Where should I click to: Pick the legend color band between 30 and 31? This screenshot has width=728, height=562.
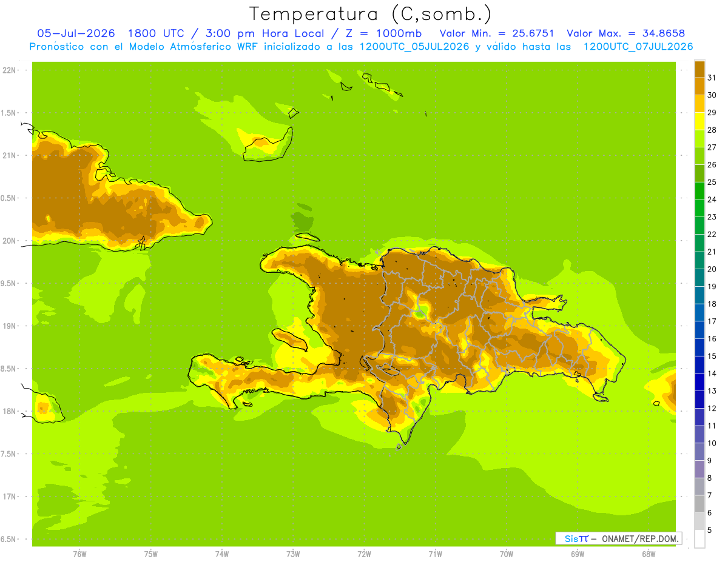tap(699, 87)
